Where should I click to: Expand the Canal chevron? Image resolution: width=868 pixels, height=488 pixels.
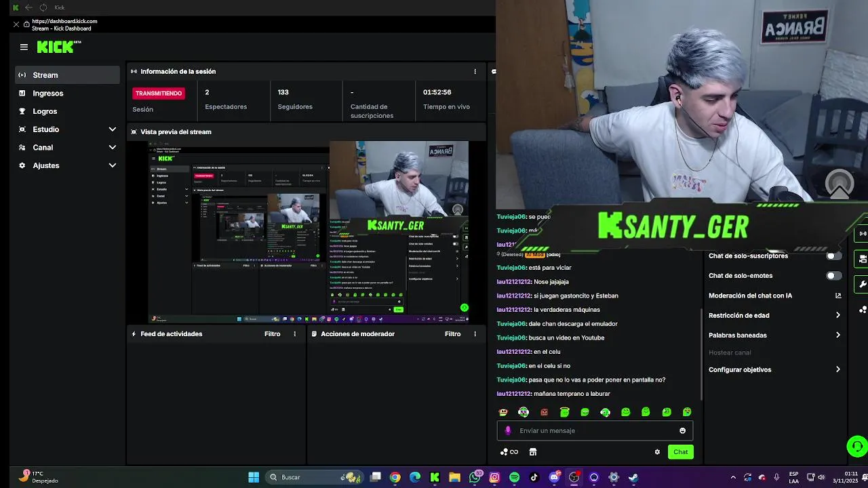(113, 147)
